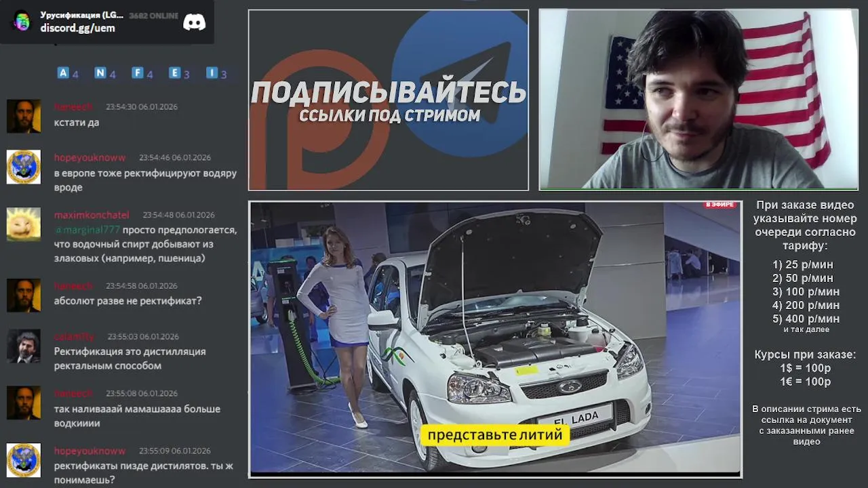
Task: Click message 'Ректификация это дистилляция ректальным способом'
Action: coord(130,359)
